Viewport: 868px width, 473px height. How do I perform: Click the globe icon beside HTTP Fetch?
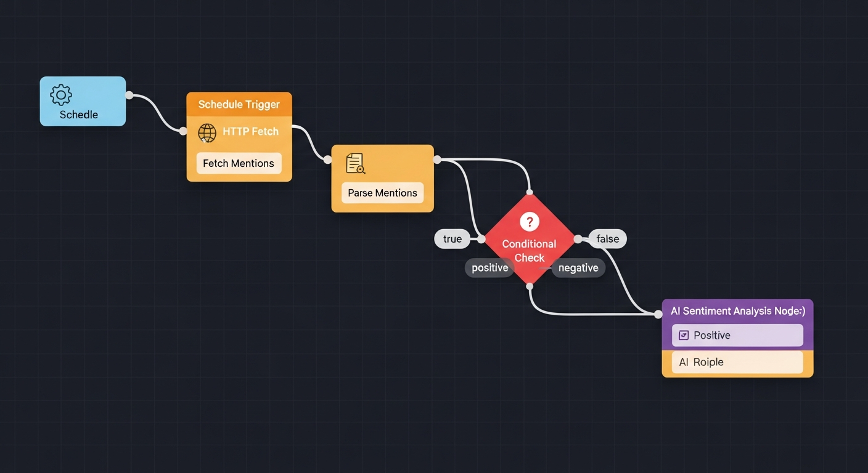(207, 133)
